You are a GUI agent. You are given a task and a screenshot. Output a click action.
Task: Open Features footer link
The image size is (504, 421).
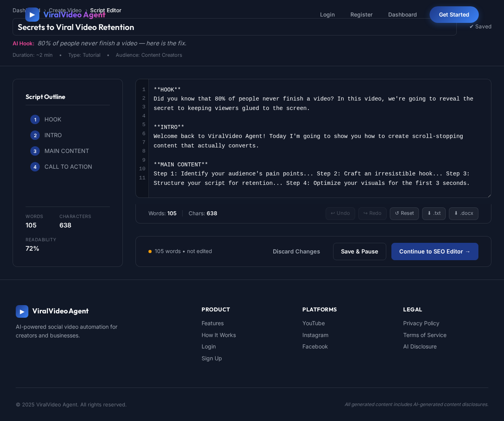(213, 323)
